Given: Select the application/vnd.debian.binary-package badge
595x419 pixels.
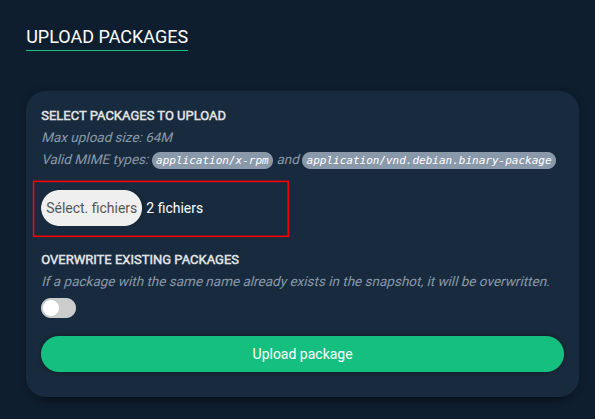Looking at the screenshot, I should point(429,160).
